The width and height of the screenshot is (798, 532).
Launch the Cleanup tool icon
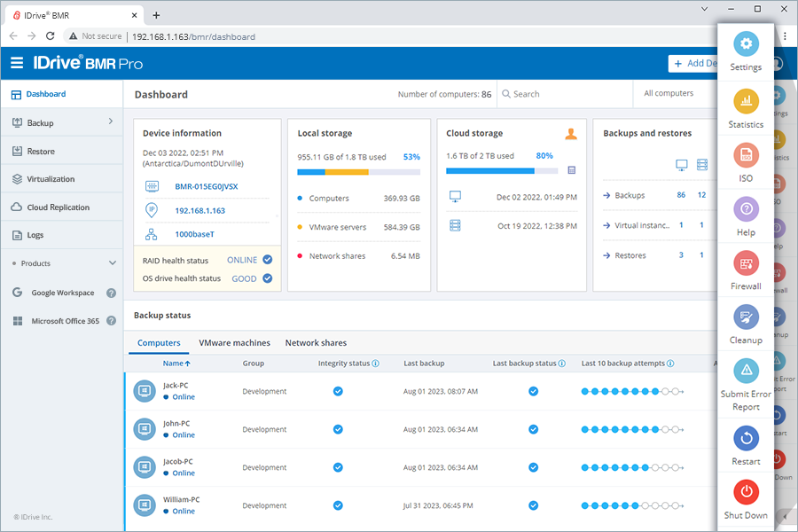click(x=746, y=317)
